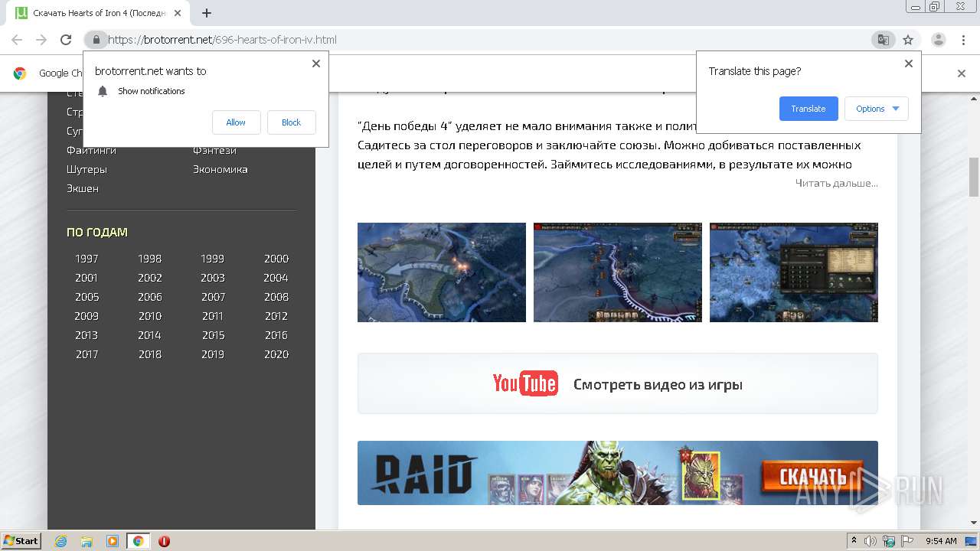Open Internet Explorer from the taskbar
This screenshot has width=980, height=551.
pos(61,541)
